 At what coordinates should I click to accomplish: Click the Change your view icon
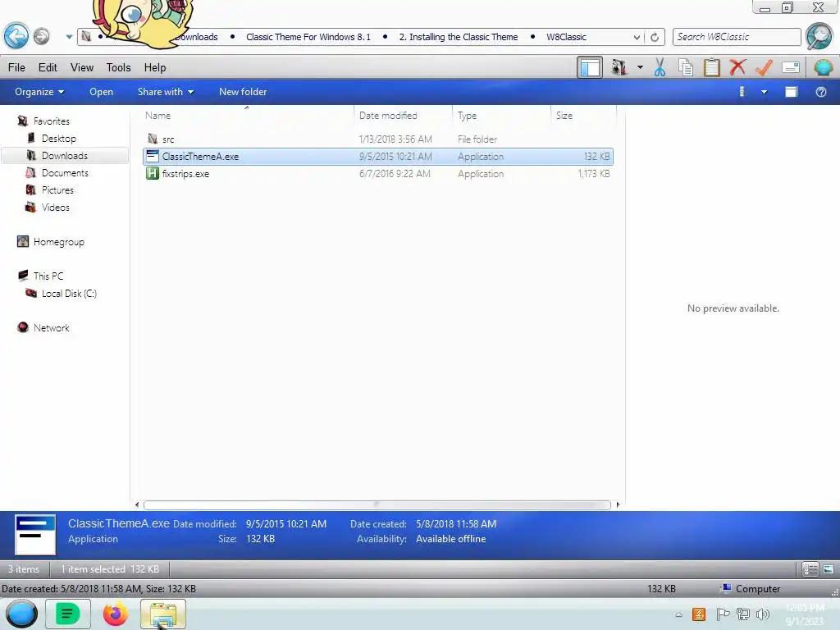point(742,92)
